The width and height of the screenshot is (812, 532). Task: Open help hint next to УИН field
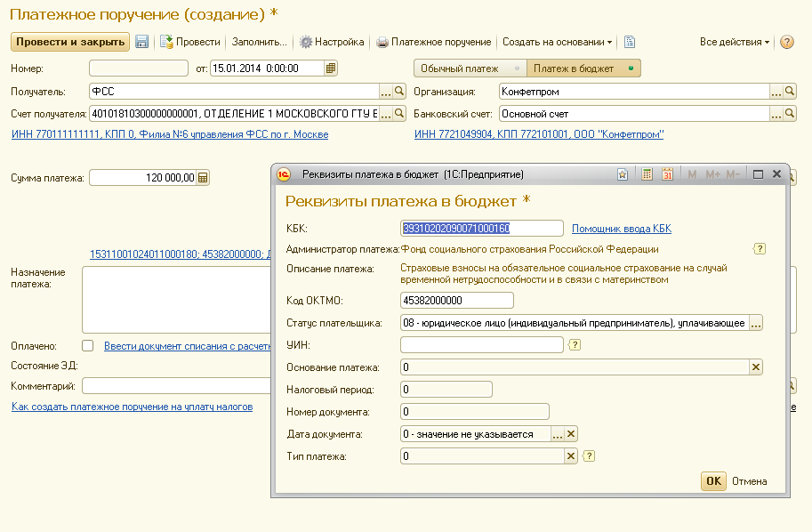[x=575, y=344]
